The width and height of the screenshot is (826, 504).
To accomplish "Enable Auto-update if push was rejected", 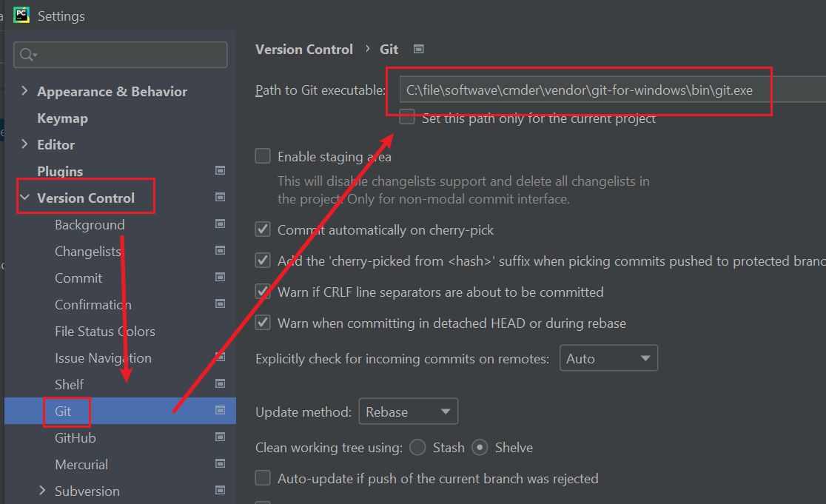I will point(263,477).
